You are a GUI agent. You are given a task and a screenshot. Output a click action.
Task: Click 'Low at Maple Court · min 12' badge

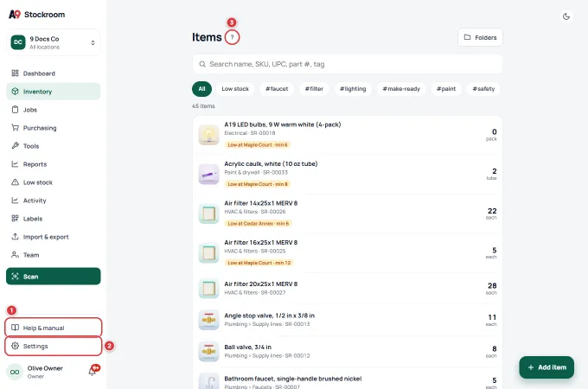pyautogui.click(x=259, y=263)
